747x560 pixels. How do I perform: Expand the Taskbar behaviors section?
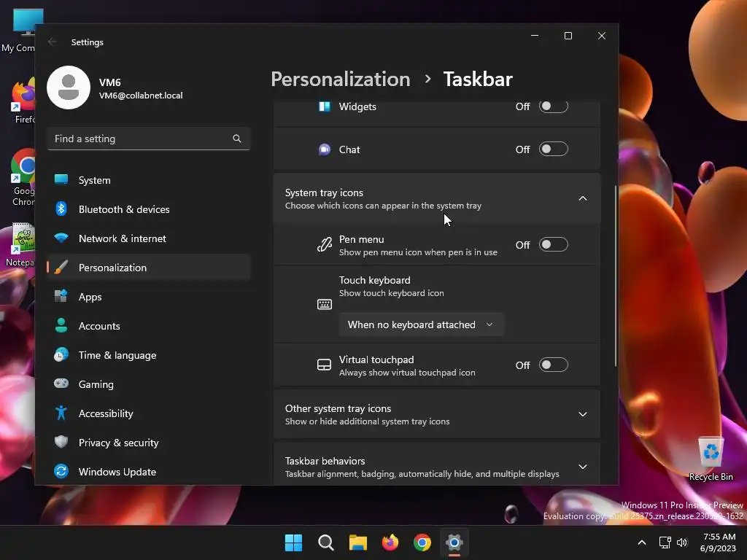(x=583, y=467)
